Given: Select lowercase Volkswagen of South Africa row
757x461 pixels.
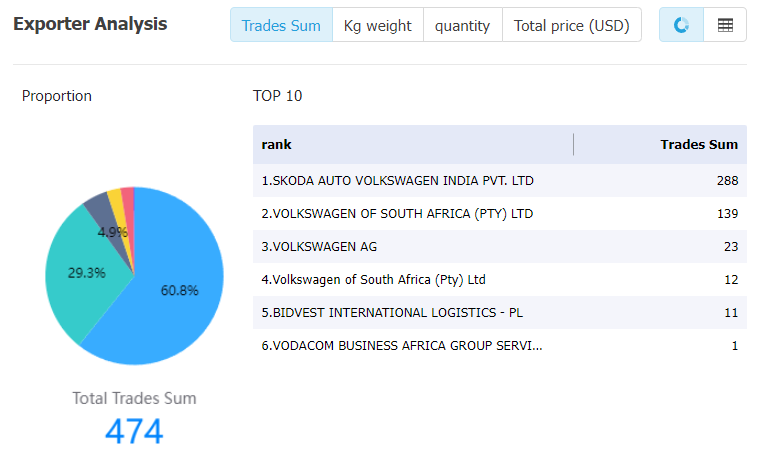Looking at the screenshot, I should point(500,279).
